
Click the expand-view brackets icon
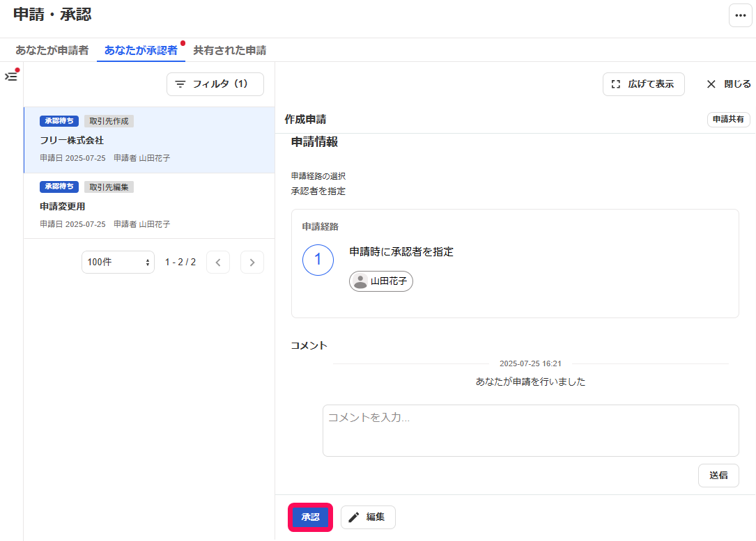(616, 84)
